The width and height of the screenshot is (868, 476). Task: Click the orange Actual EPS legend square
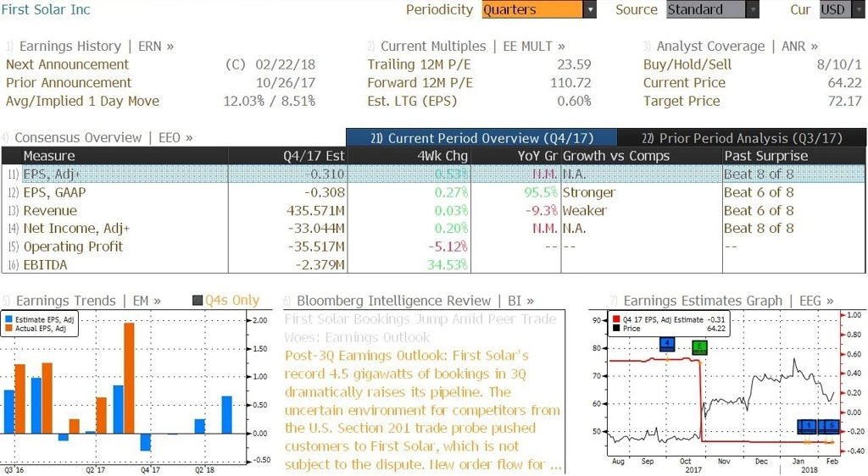8,329
